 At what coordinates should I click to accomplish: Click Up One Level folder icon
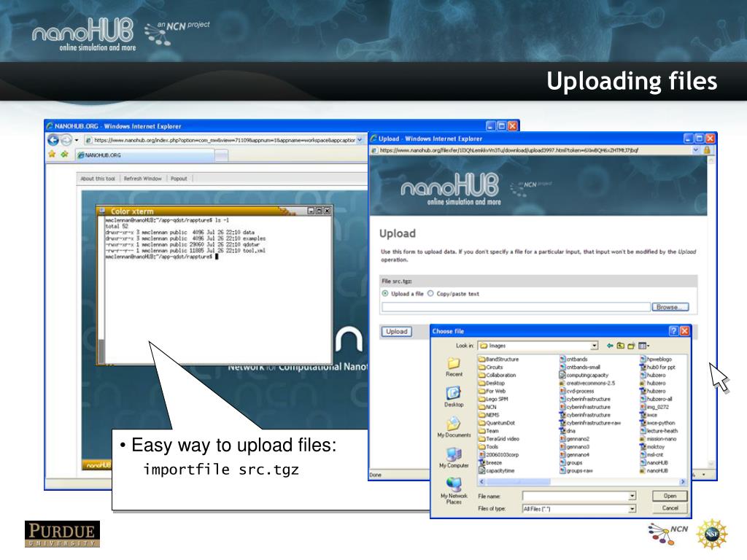620,346
